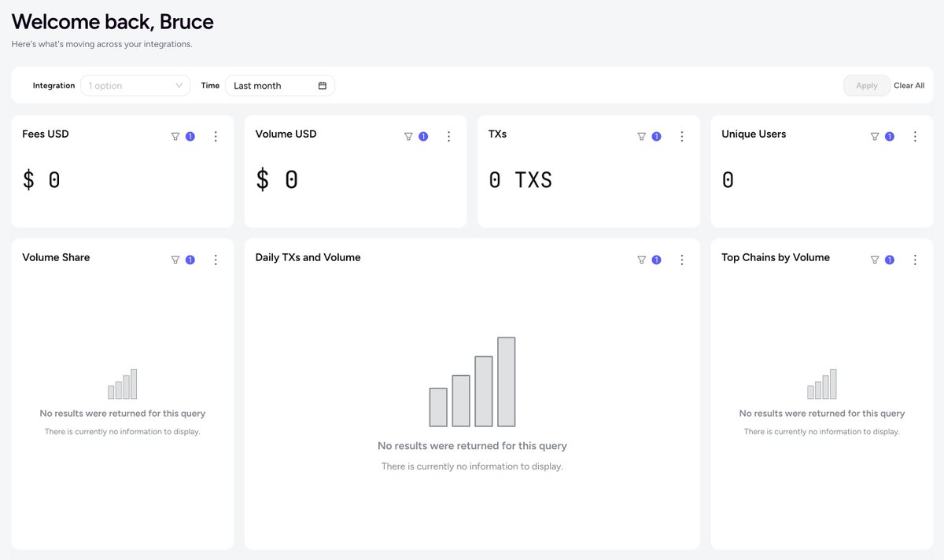Click the filter icon on Top Chains by Volume
This screenshot has height=560, width=944.
[875, 260]
